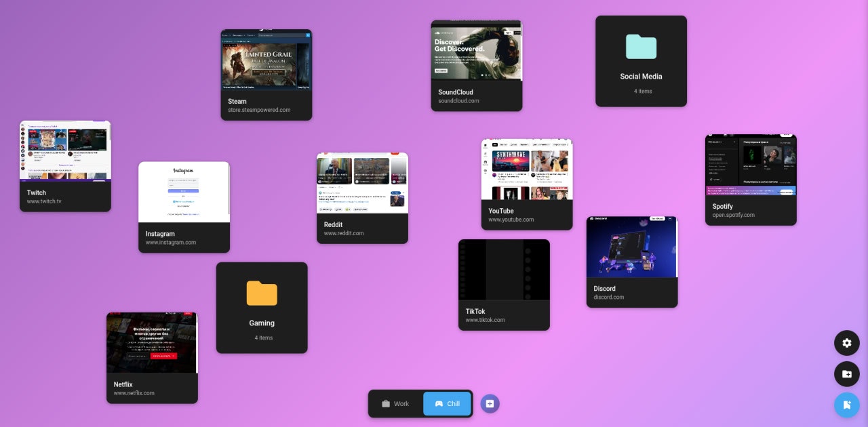Click the briefcase icon on the Work tab
This screenshot has width=868, height=427.
click(x=385, y=403)
